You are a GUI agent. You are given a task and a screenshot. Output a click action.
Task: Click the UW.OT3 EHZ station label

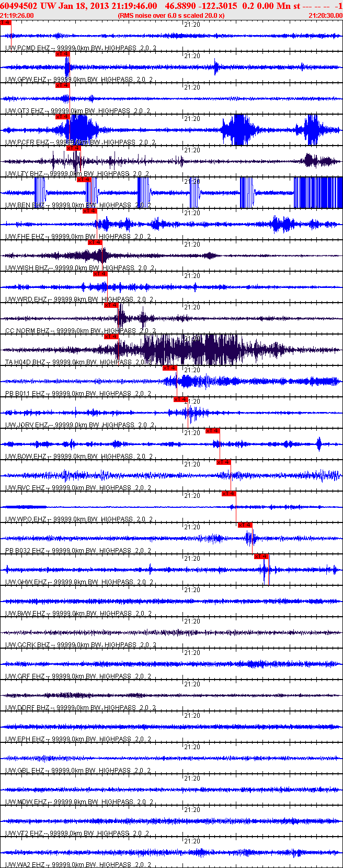click(x=25, y=111)
